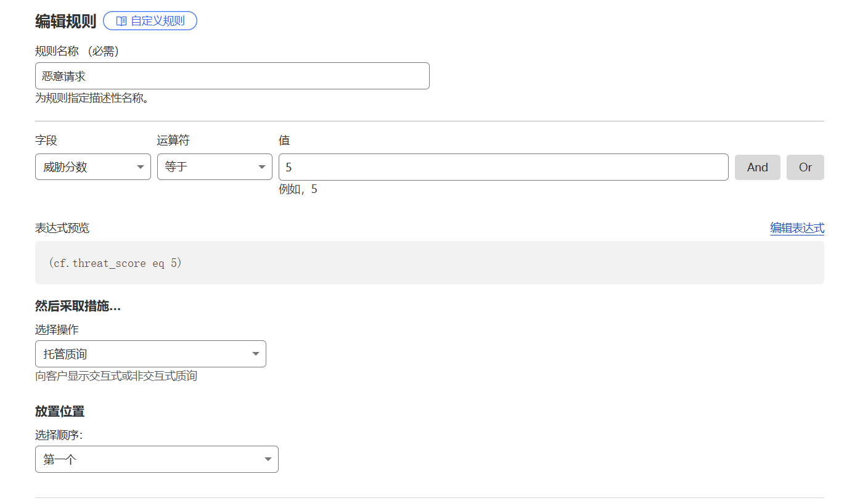Click the arrow icon on 威胁分数 field
The width and height of the screenshot is (868, 503).
141,167
